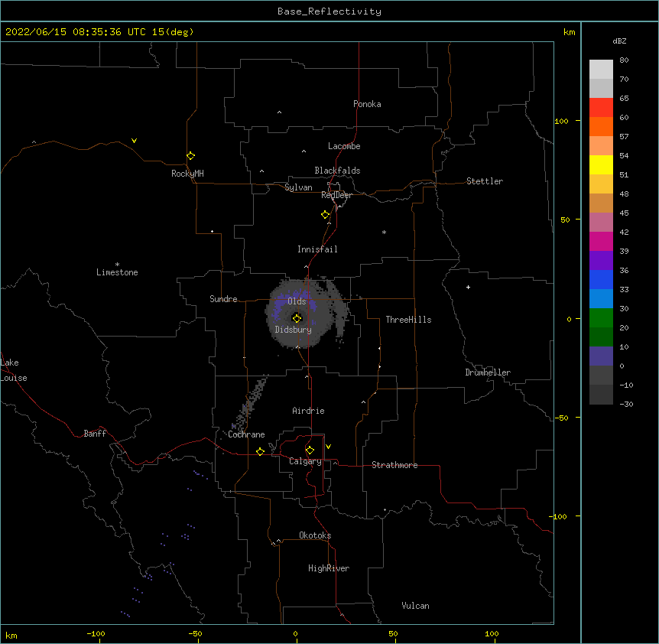Screen dimensions: 659x644
Task: Click the echo streak north of Cochrane
Action: (251, 403)
